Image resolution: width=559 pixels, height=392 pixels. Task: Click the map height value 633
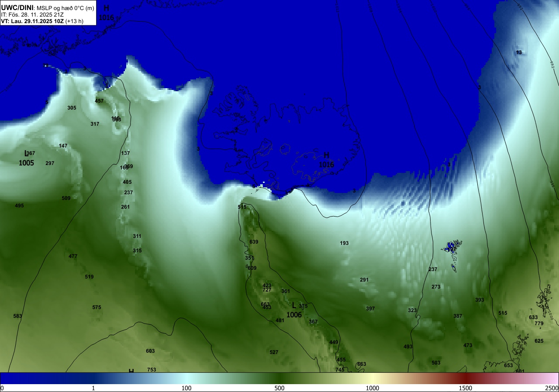coord(533,317)
